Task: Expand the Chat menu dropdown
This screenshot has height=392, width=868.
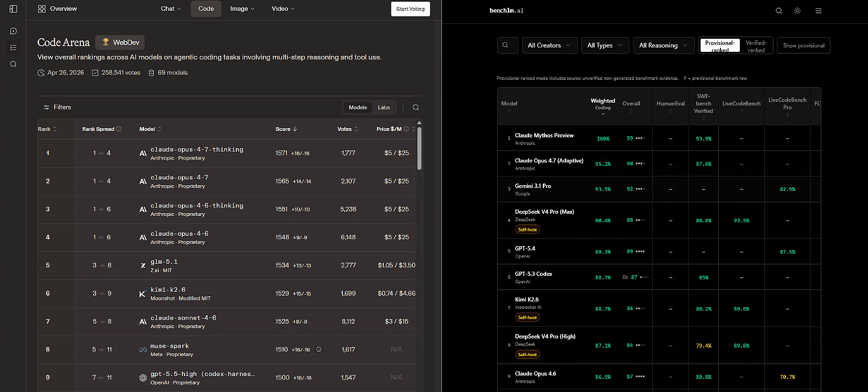Action: point(170,9)
